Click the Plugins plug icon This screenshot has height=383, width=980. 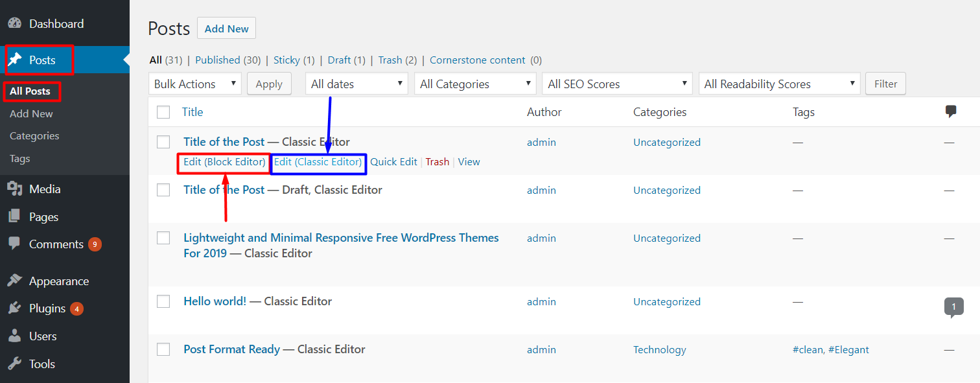click(14, 308)
